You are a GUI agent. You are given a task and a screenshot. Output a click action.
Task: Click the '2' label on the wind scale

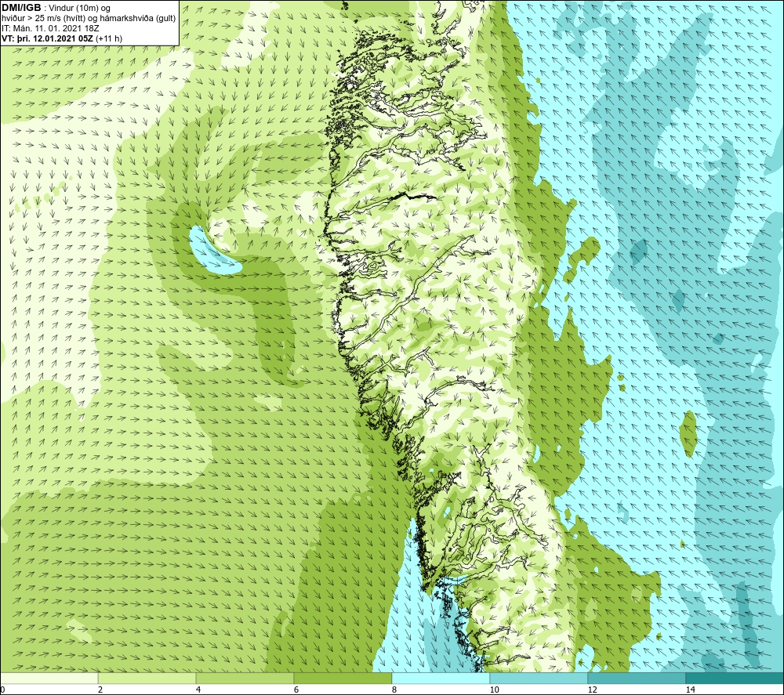[100, 690]
